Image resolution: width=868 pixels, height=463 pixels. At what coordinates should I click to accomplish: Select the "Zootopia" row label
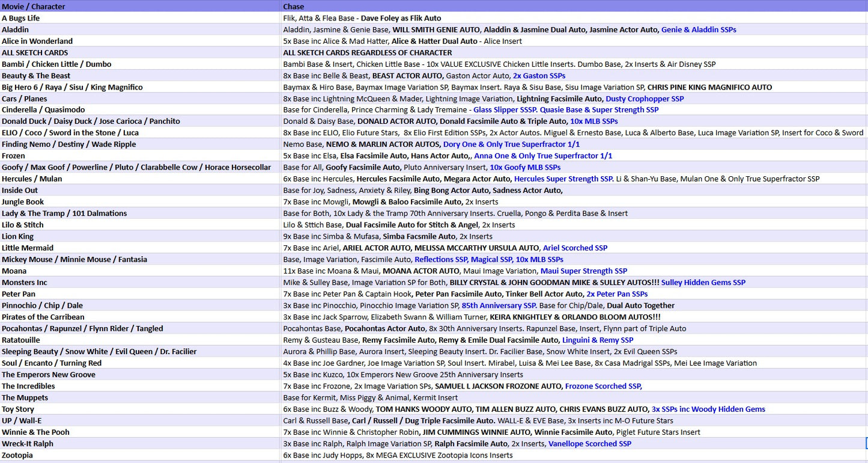17,455
